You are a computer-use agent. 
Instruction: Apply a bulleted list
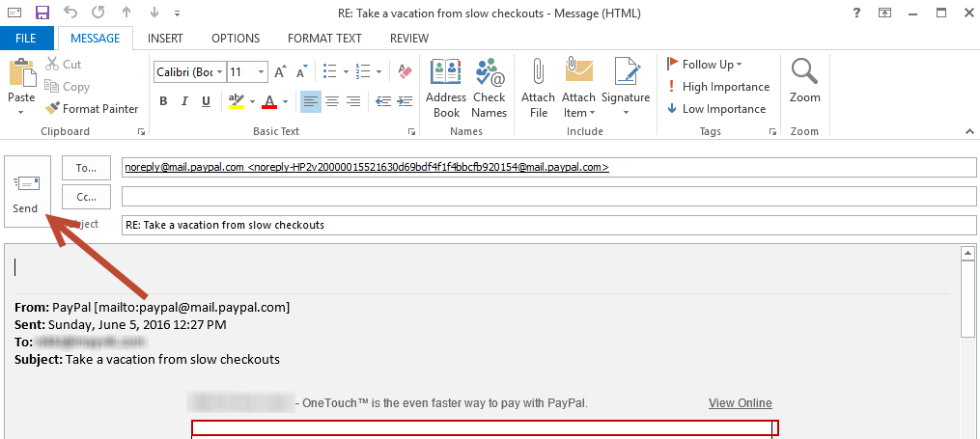pos(330,71)
